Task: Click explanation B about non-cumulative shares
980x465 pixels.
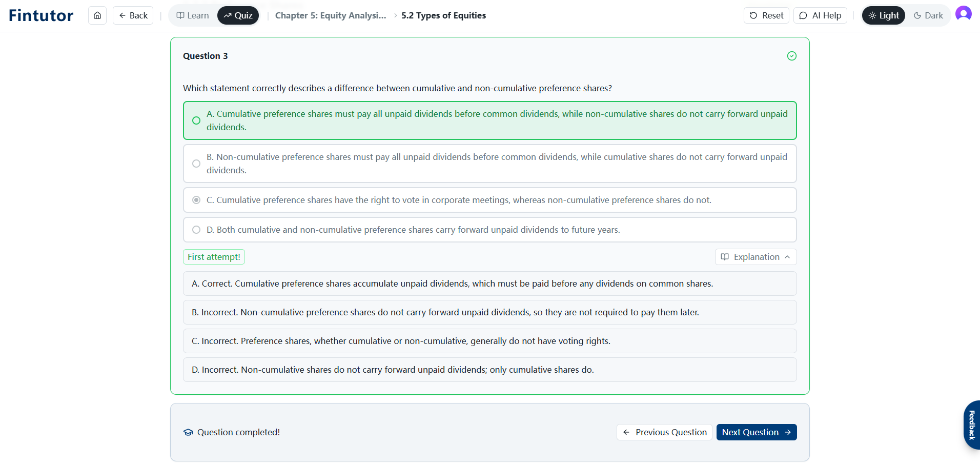Action: (490, 312)
